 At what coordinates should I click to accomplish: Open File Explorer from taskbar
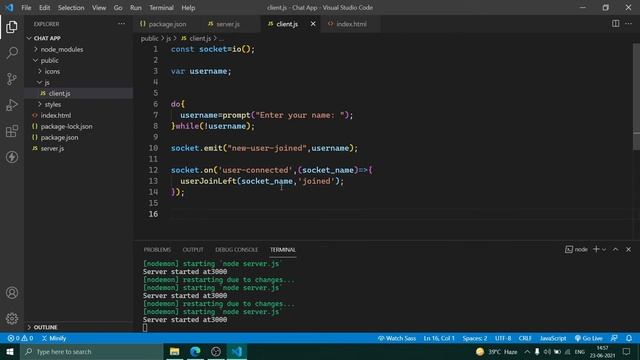(x=174, y=351)
